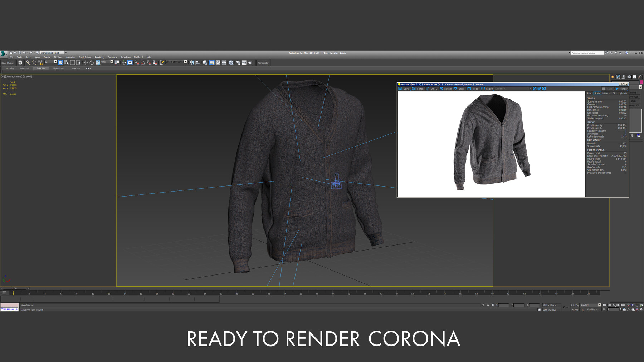This screenshot has height=362, width=644.
Task: Click the Key Filters button
Action: 593,309
